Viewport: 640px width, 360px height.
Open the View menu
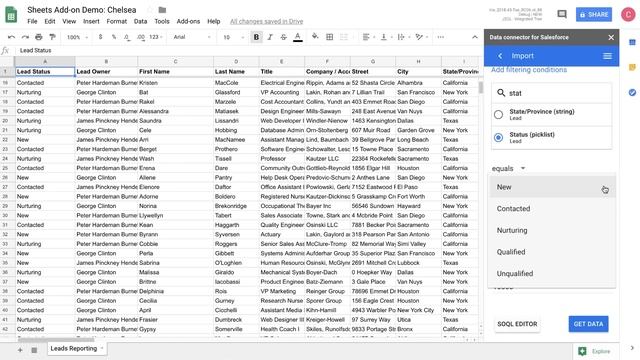pos(69,21)
